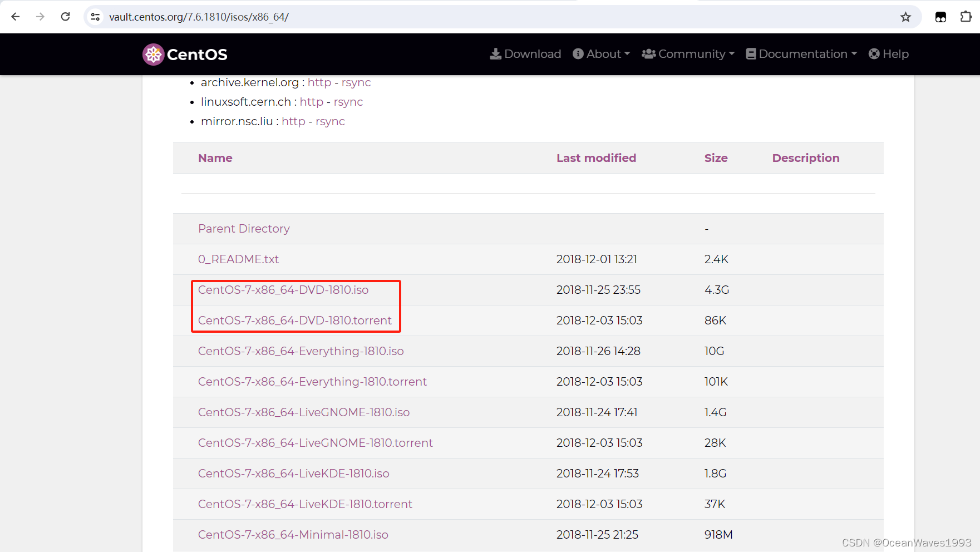Open the dark browser extension icon beside address bar

coord(940,17)
